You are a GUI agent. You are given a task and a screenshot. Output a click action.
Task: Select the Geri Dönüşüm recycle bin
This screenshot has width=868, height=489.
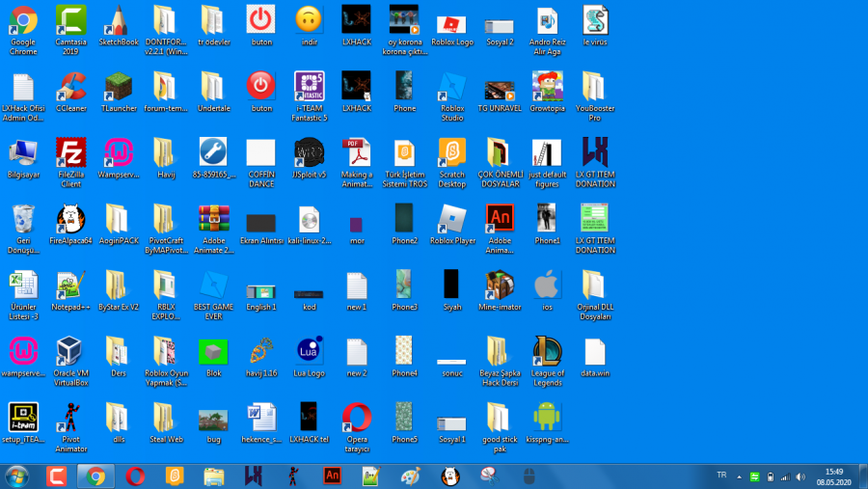point(23,219)
